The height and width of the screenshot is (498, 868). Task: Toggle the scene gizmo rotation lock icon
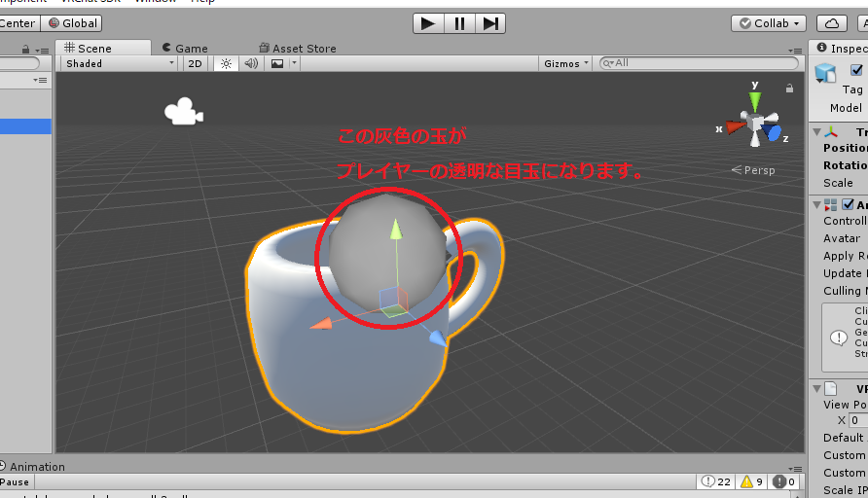click(789, 88)
